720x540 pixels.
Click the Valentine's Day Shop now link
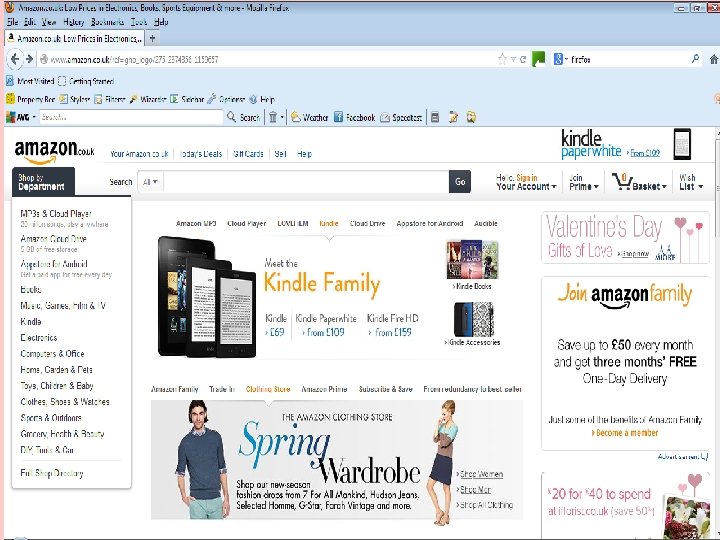(635, 253)
